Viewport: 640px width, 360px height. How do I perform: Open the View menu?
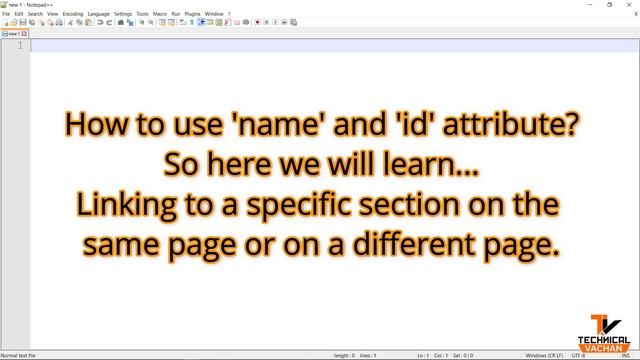tap(52, 14)
